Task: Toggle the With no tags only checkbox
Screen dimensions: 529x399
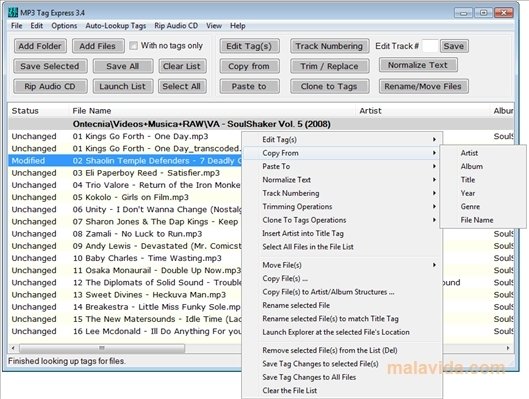Action: (134, 46)
